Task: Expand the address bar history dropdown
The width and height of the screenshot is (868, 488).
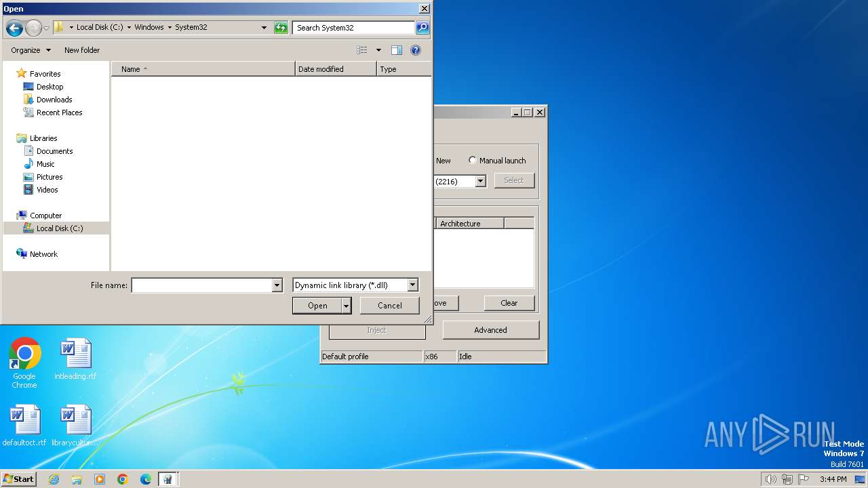Action: [x=264, y=28]
